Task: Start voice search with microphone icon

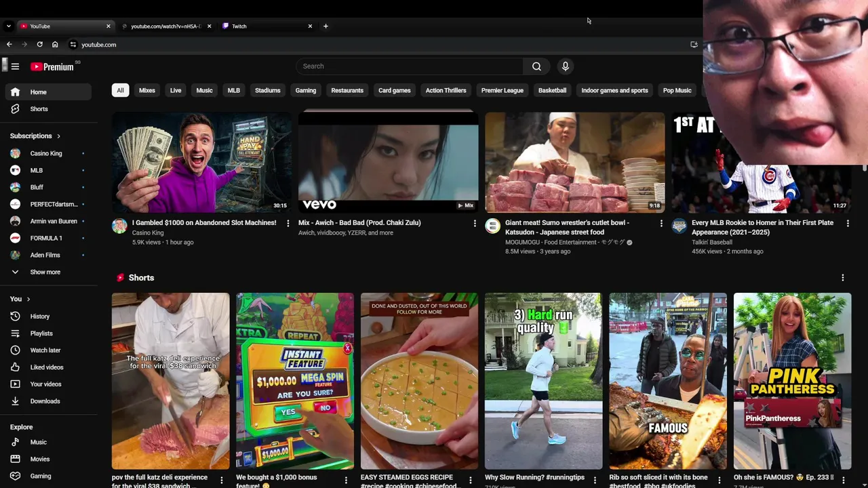Action: pos(565,66)
